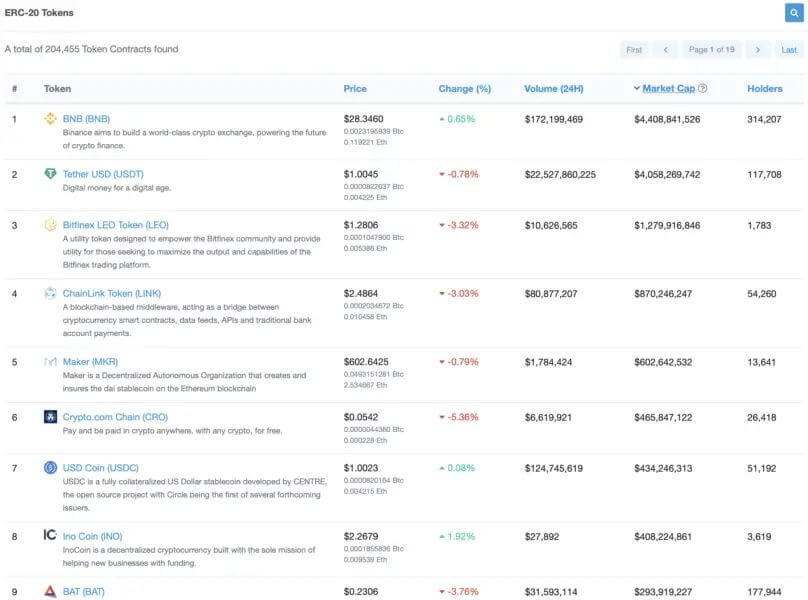Image resolution: width=808 pixels, height=600 pixels.
Task: Click the Bitfinex LEO token logo
Action: point(50,225)
